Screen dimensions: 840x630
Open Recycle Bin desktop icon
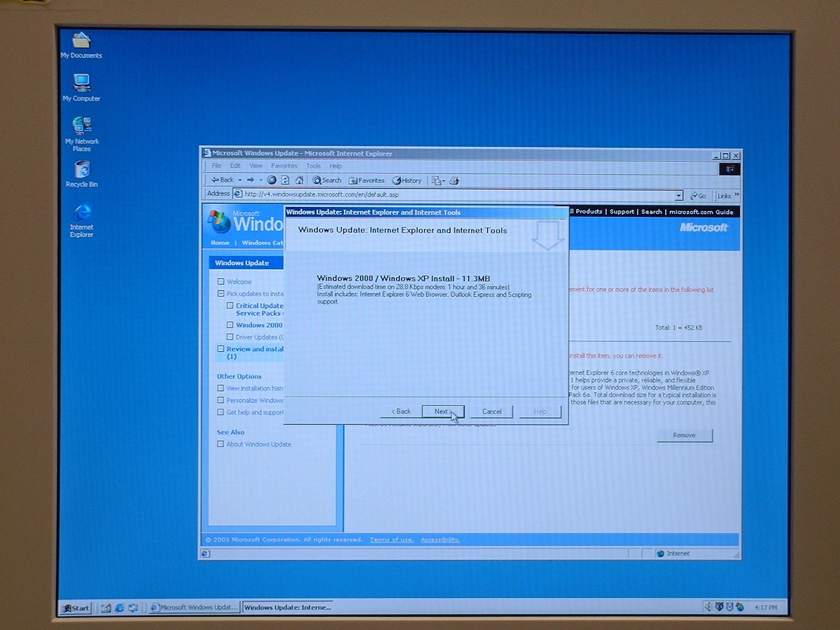(81, 171)
